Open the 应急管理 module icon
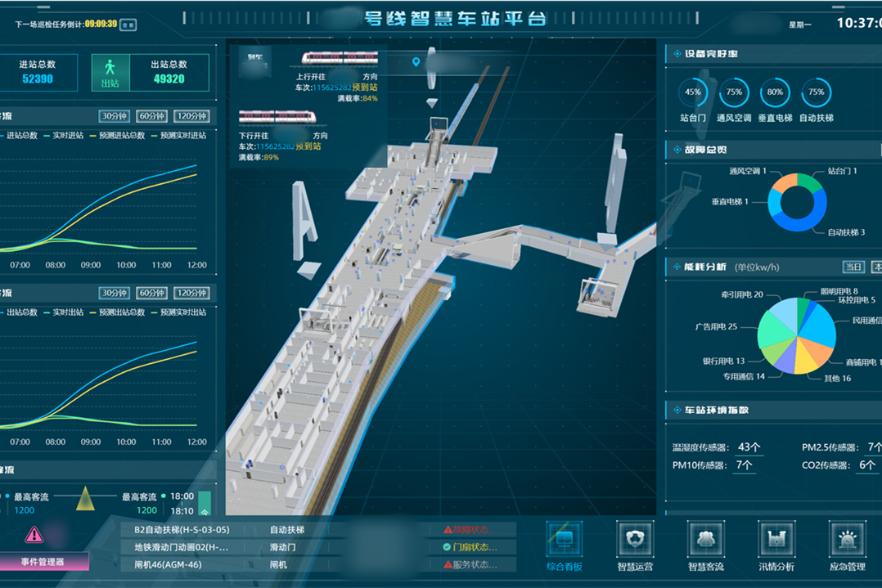The height and width of the screenshot is (588, 882). tap(847, 541)
